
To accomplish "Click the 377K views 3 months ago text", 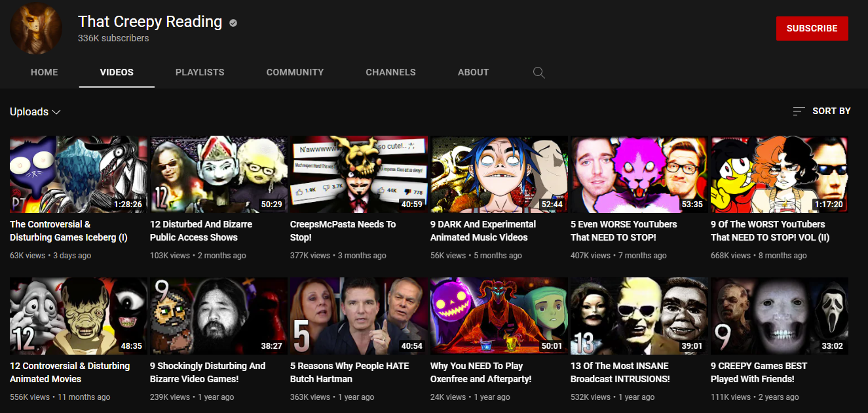I will click(338, 256).
